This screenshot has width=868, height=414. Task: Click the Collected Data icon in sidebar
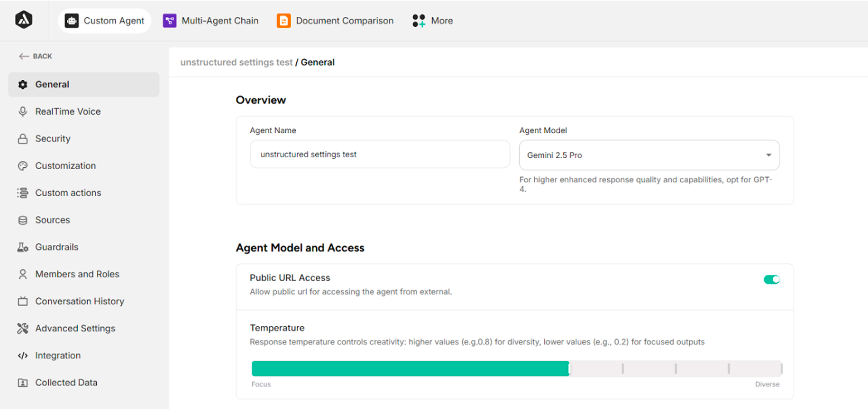23,383
